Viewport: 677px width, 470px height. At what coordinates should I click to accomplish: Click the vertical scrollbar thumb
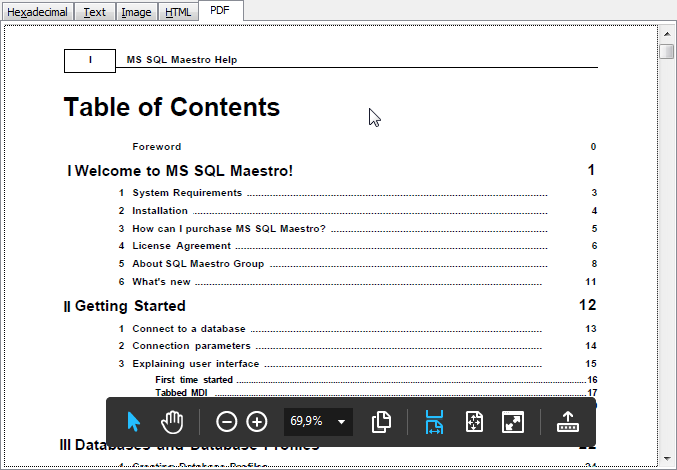[666, 51]
